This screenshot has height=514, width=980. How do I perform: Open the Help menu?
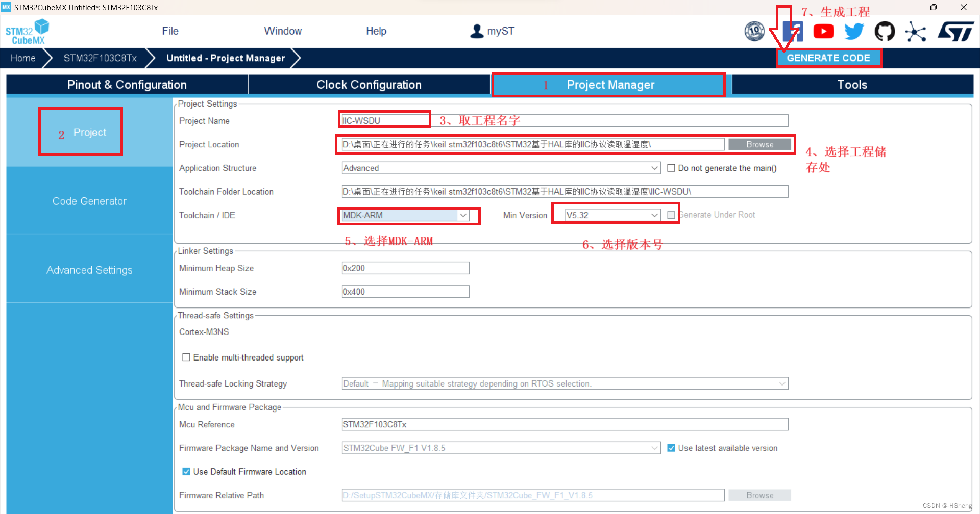coord(376,31)
